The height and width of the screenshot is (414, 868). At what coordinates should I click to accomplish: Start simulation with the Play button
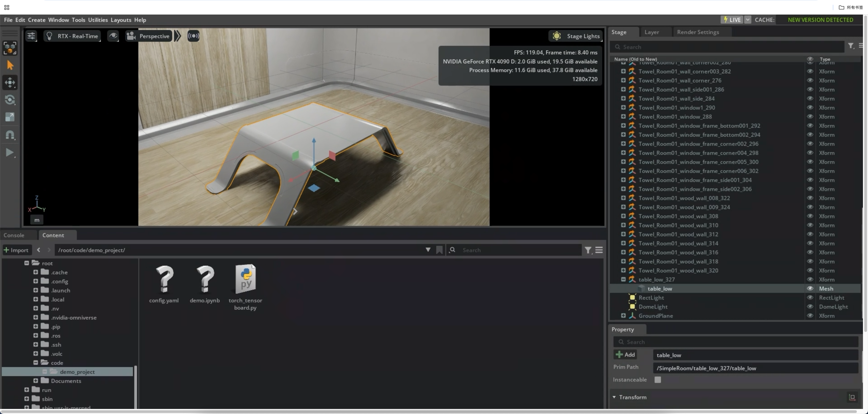(x=10, y=152)
